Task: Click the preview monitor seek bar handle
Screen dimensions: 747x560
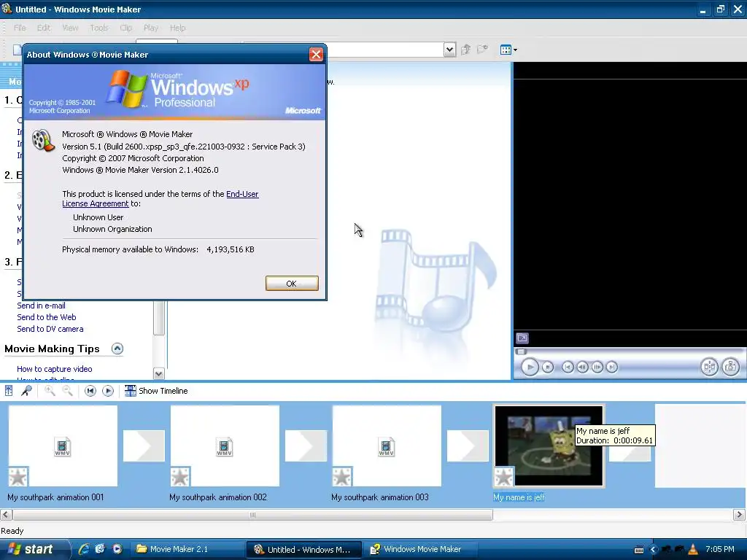Action: 521,351
